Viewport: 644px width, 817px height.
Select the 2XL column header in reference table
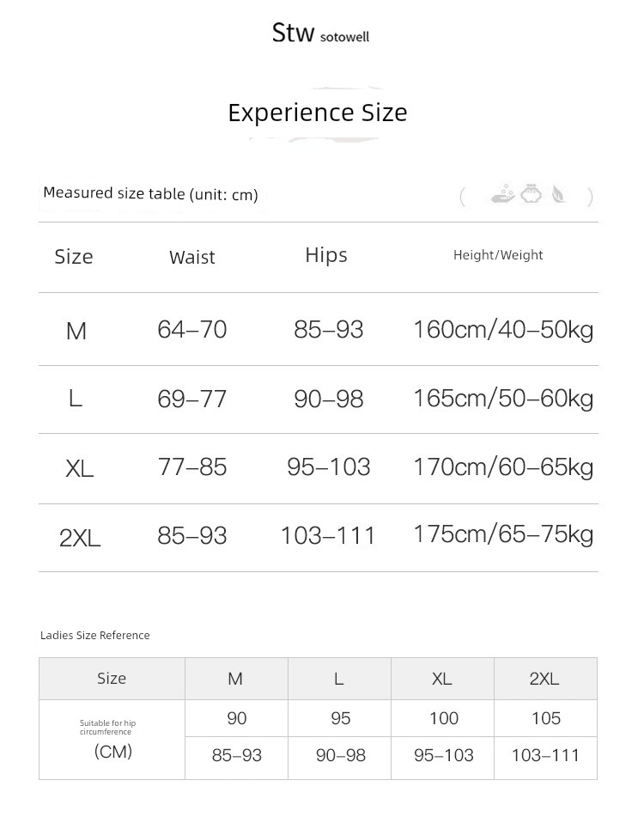coord(545,679)
